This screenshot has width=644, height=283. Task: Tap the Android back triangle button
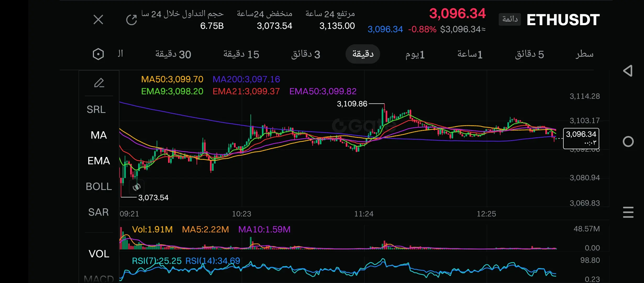(x=628, y=71)
